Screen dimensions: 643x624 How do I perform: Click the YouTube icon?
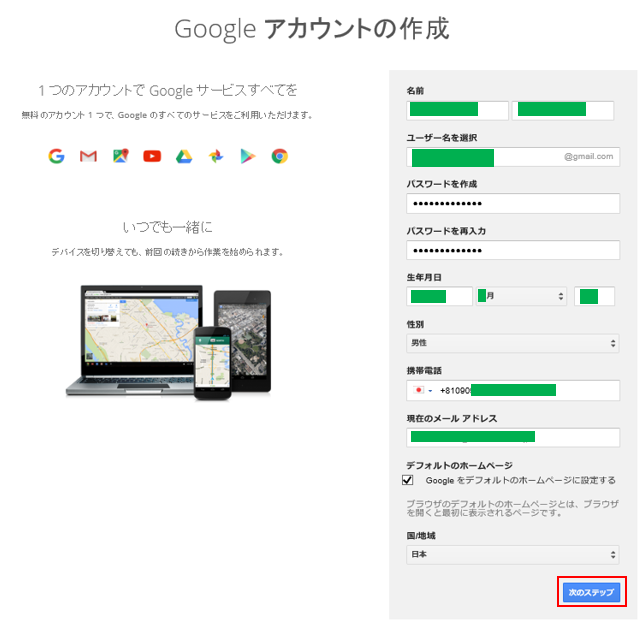(x=152, y=156)
